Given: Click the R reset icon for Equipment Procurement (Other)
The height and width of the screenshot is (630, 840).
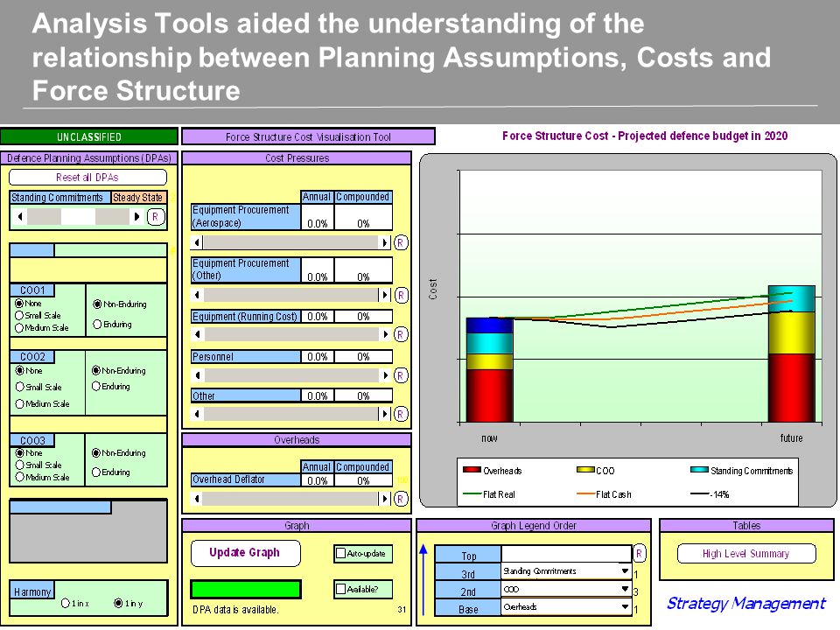Looking at the screenshot, I should pos(401,295).
